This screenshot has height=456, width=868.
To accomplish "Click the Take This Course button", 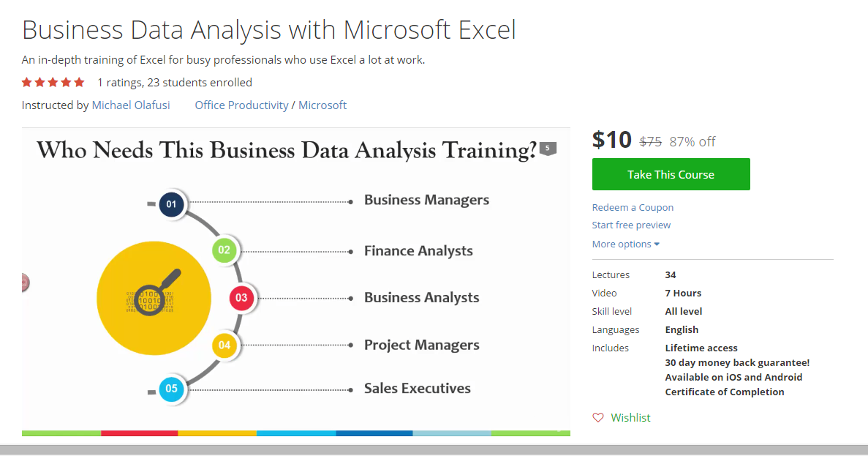I will tap(671, 173).
